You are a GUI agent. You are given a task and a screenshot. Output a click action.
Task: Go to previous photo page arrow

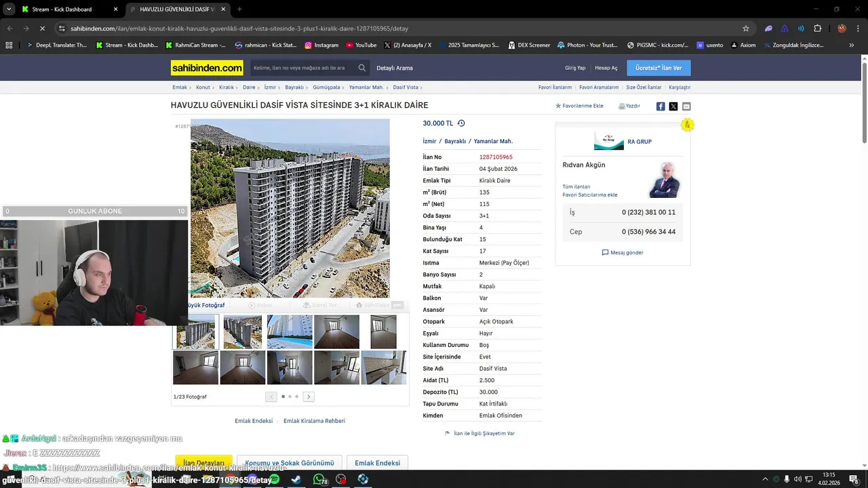pos(271,396)
